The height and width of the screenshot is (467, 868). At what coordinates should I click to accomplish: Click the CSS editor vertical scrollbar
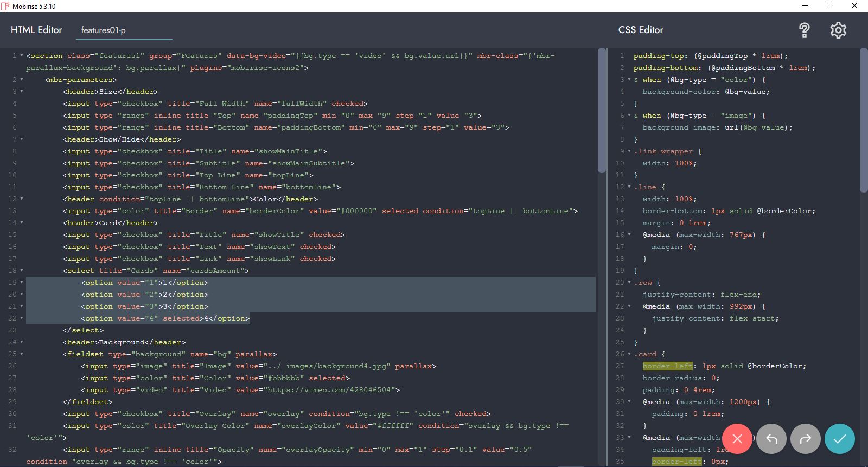(864, 120)
